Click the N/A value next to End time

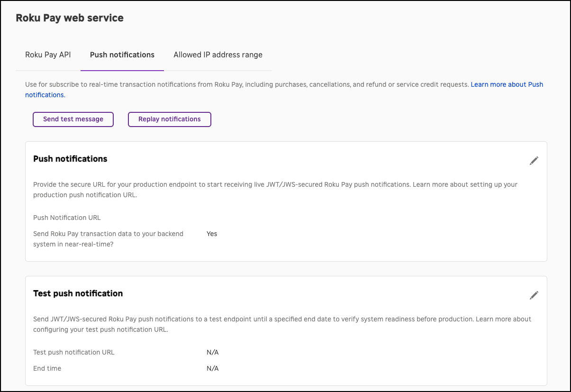212,368
